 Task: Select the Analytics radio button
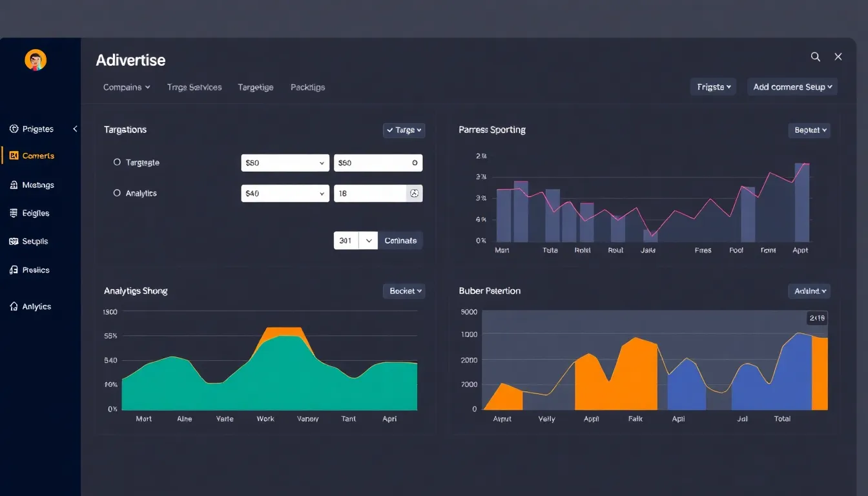point(117,192)
